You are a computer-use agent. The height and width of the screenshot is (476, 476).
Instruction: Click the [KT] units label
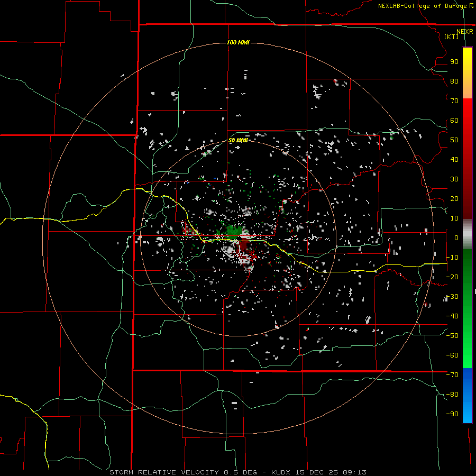point(452,36)
